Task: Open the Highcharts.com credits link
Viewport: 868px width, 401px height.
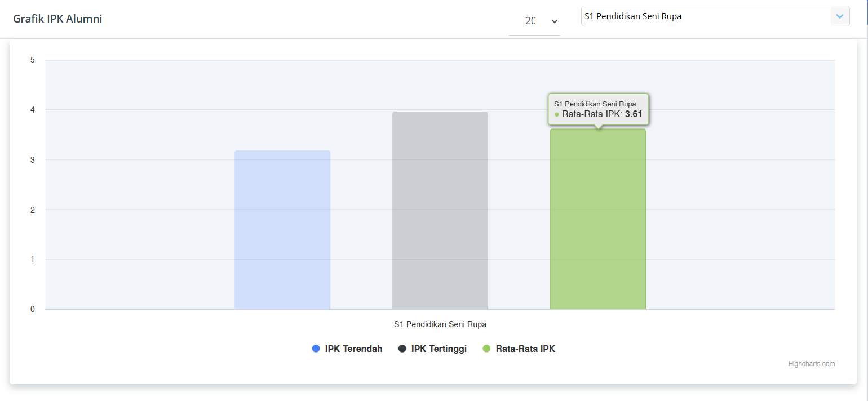Action: tap(811, 364)
